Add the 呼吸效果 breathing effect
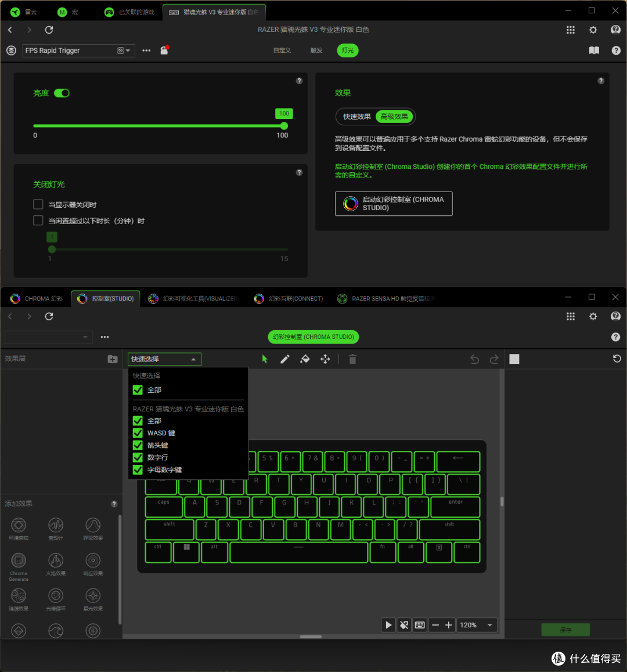627x672 pixels. coord(93,529)
